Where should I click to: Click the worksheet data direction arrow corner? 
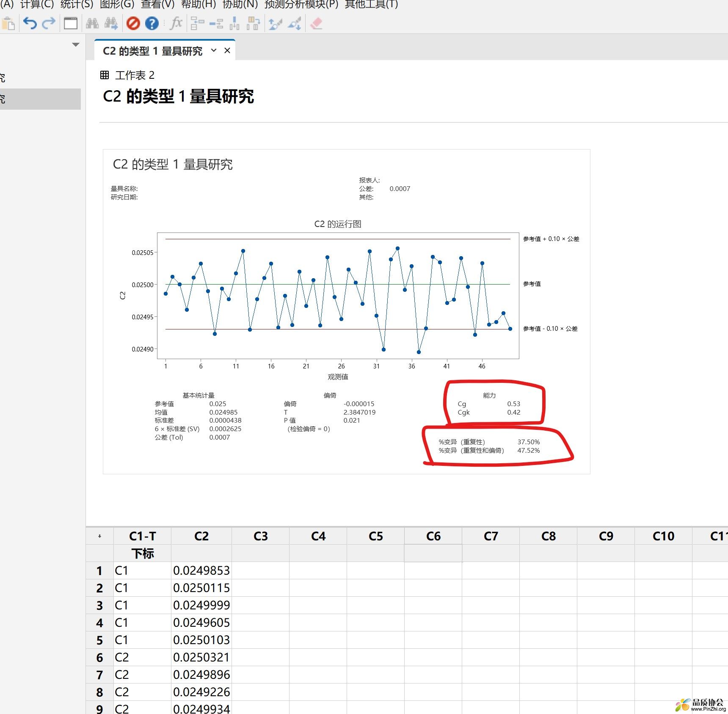pos(99,536)
